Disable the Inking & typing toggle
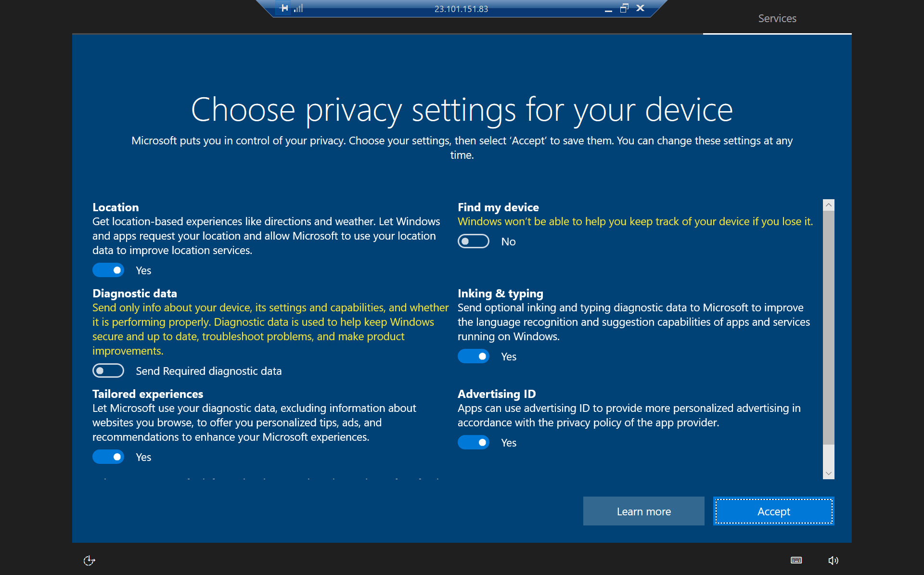Image resolution: width=924 pixels, height=575 pixels. (473, 356)
